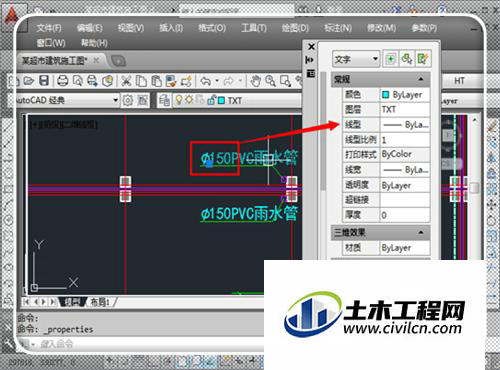Open the 文字 object type dropdown
Image resolution: width=500 pixels, height=370 pixels.
(x=356, y=59)
